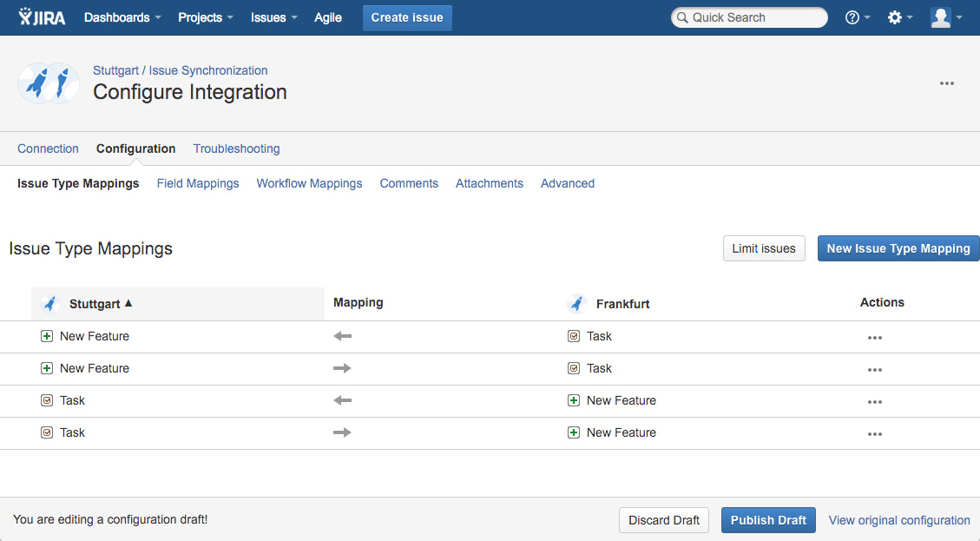
Task: Click the Frankfurt New Feature plus icon in third row
Action: tap(574, 400)
